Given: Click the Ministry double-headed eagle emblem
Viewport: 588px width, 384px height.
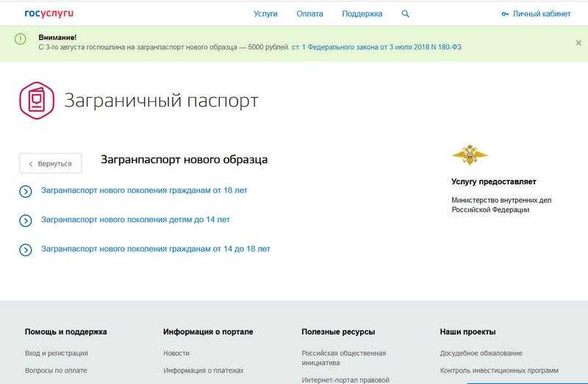Looking at the screenshot, I should click(x=470, y=154).
